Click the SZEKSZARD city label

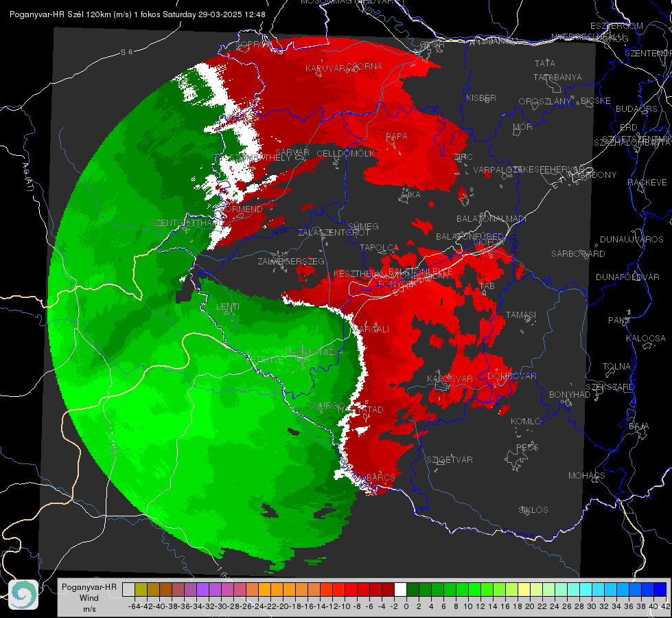coord(610,387)
